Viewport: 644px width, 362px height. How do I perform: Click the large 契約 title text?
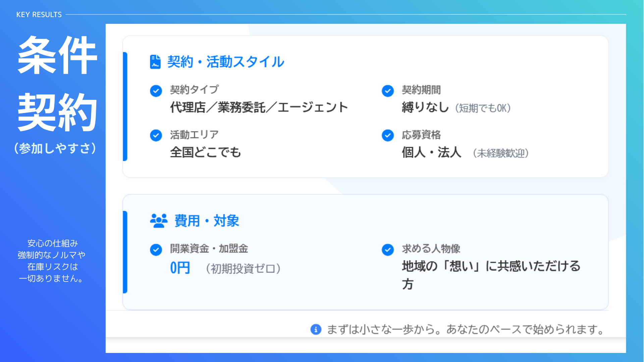point(57,113)
